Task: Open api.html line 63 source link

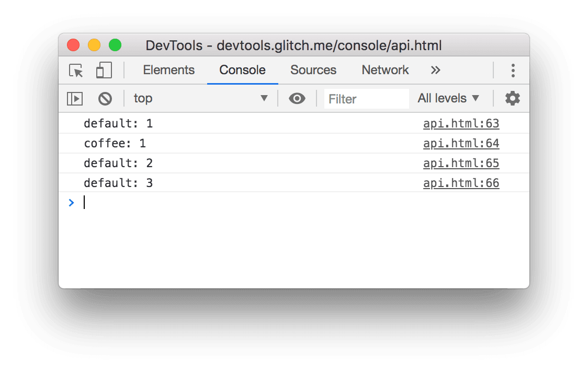Action: [461, 123]
